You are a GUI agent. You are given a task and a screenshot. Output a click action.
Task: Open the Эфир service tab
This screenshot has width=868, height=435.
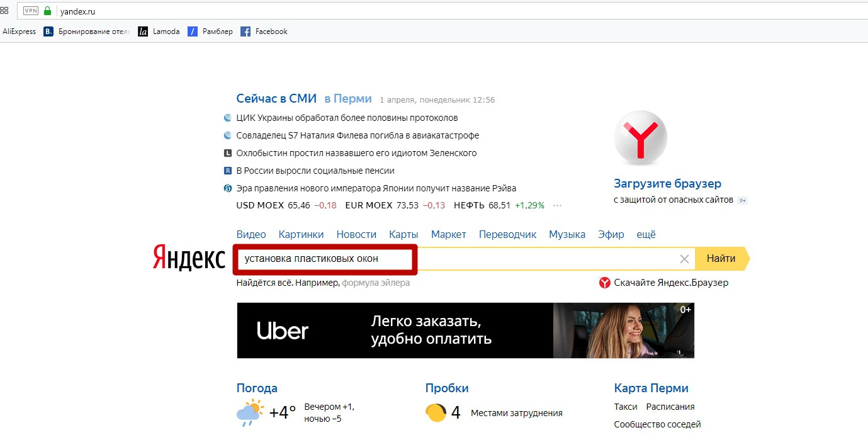(x=611, y=234)
